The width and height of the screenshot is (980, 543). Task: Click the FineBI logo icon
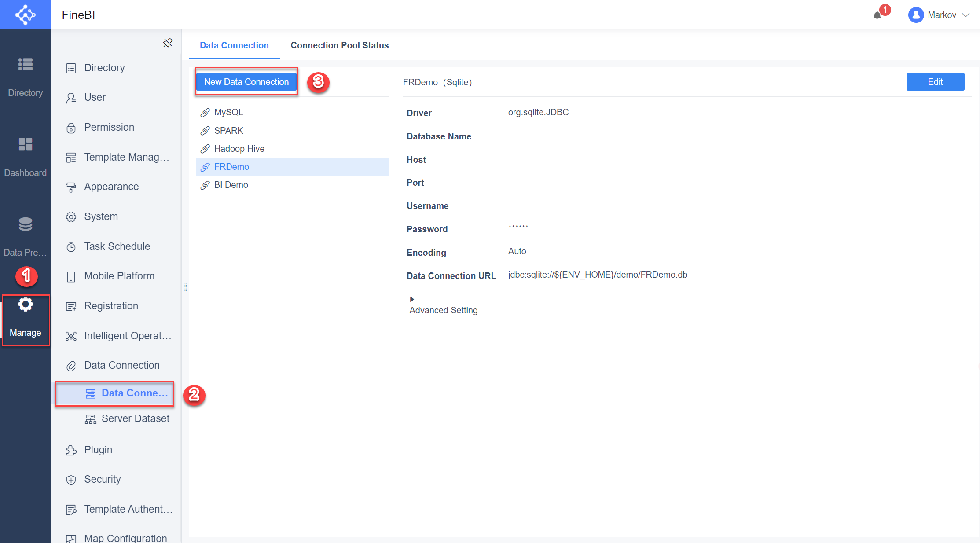[x=25, y=15]
